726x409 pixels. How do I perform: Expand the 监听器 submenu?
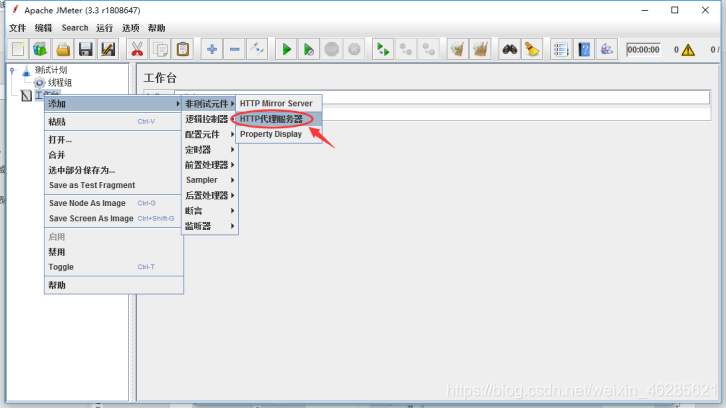tap(210, 226)
